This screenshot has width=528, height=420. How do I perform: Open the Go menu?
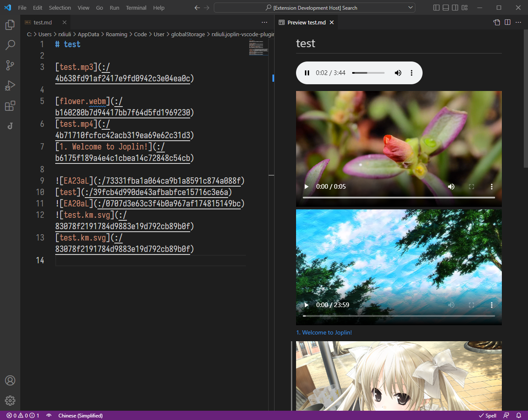(x=100, y=8)
